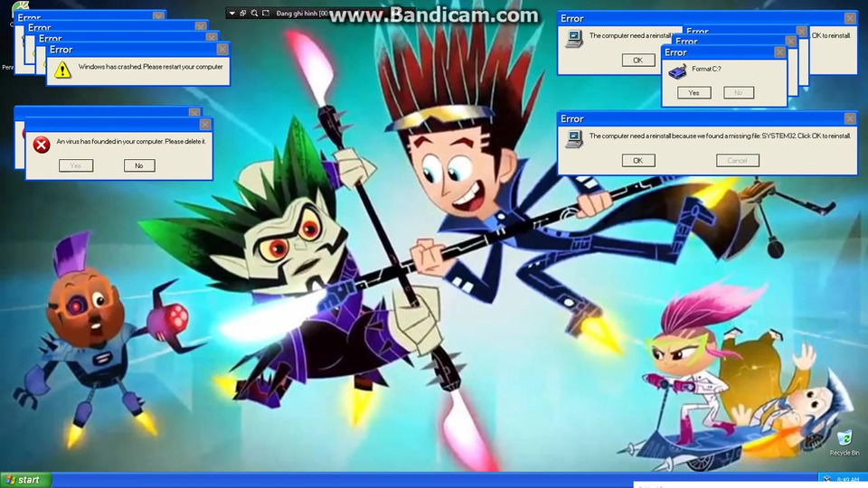
Task: Click the 'Windows has crashed' message text
Action: point(151,66)
